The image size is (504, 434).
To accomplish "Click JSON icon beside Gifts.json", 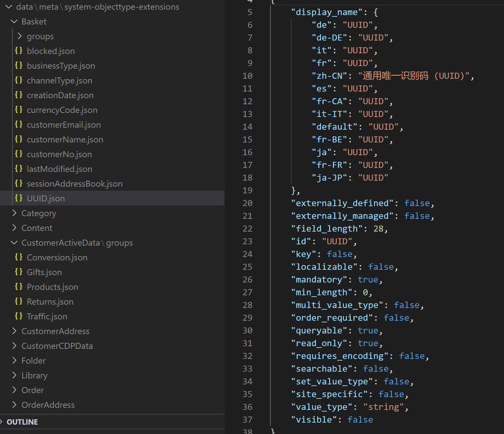I will [x=19, y=272].
